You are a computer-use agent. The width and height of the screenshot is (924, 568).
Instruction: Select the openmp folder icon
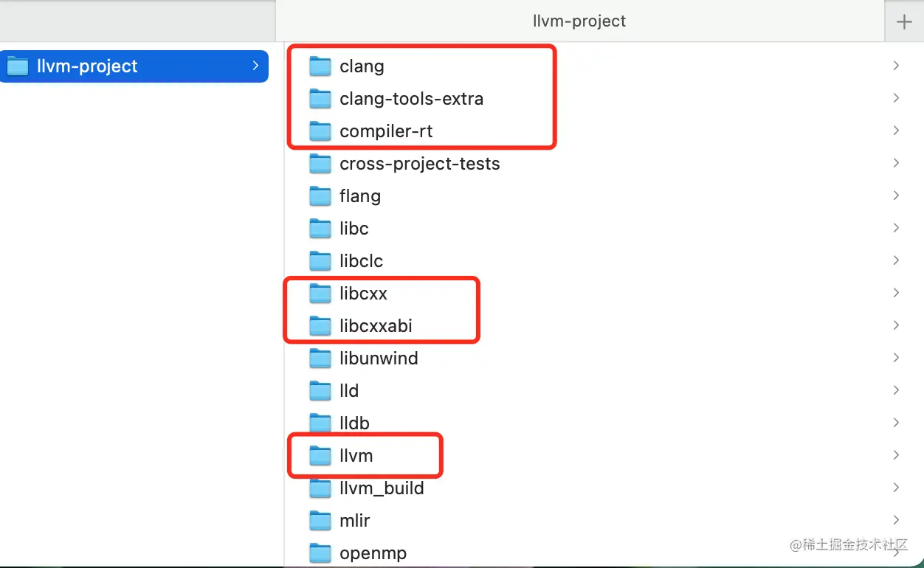[320, 553]
